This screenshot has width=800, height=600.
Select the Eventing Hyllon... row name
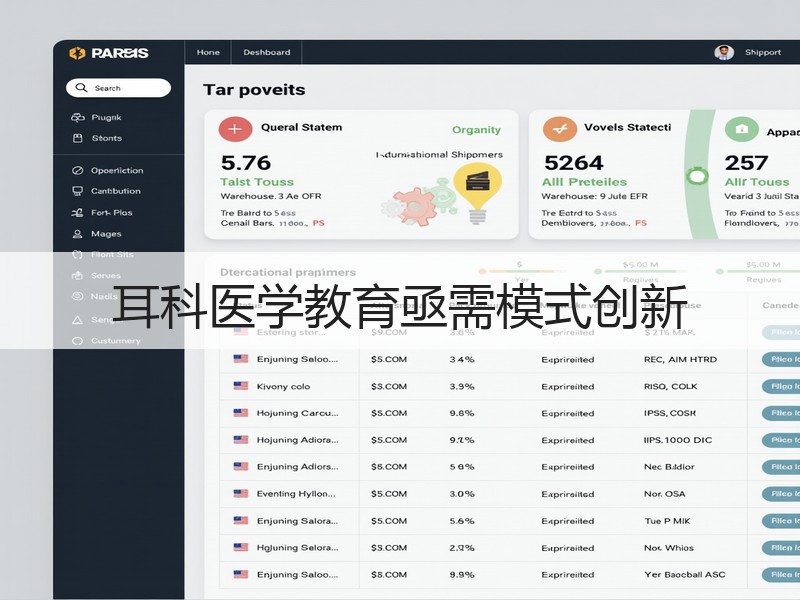click(296, 494)
